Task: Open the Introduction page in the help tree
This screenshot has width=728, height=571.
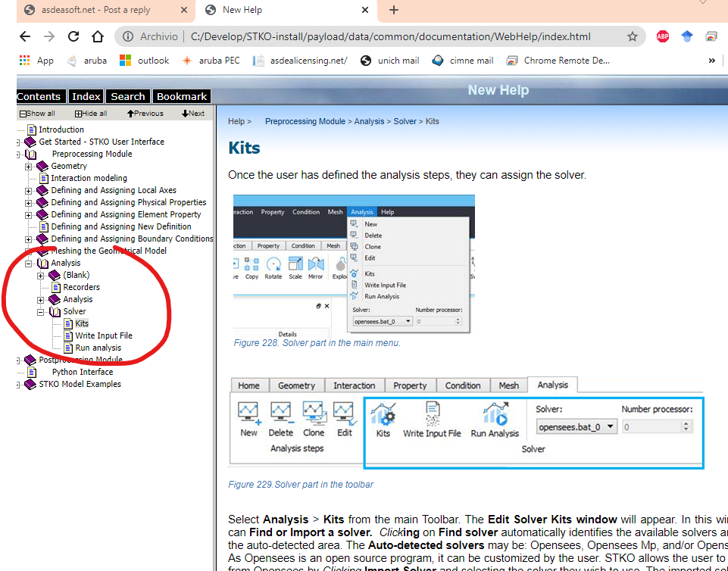Action: tap(61, 129)
